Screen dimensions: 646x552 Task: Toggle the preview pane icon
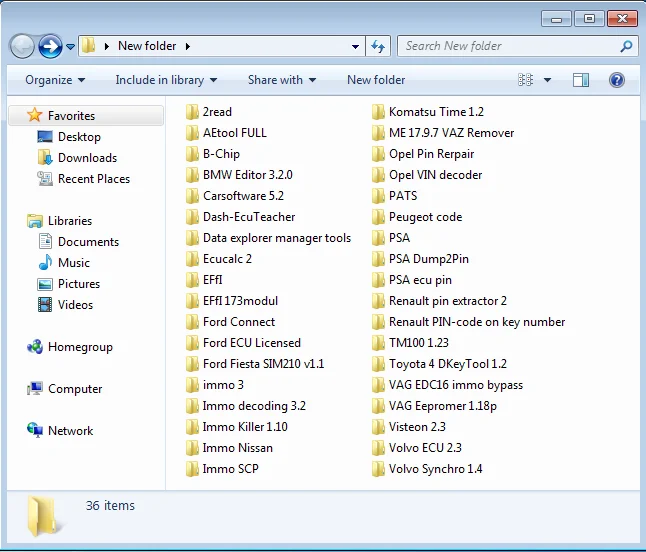(x=581, y=80)
